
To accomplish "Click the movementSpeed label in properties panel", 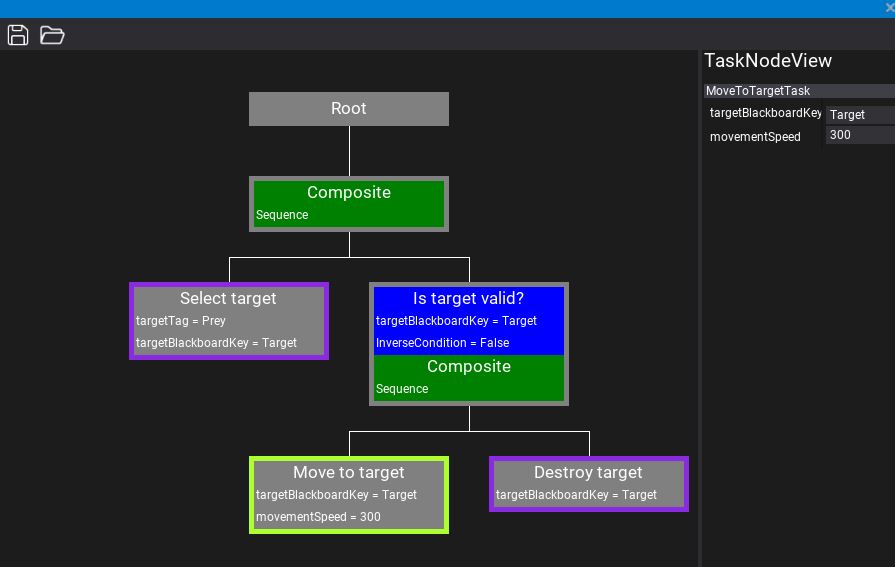I will [755, 137].
